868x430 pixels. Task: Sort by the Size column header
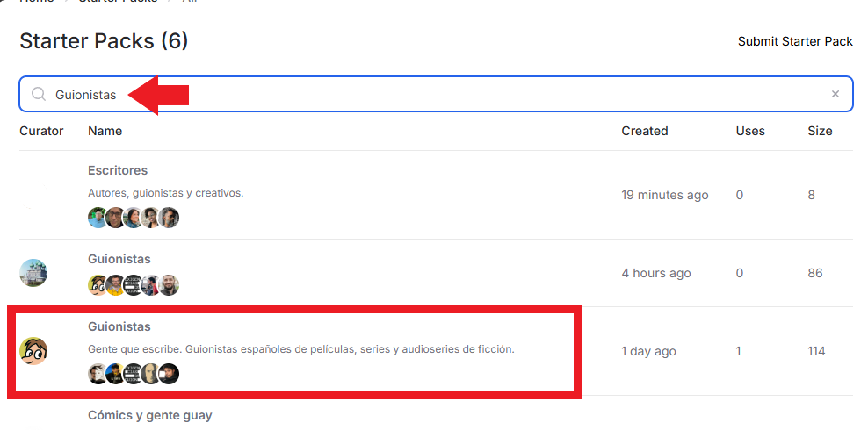point(820,131)
